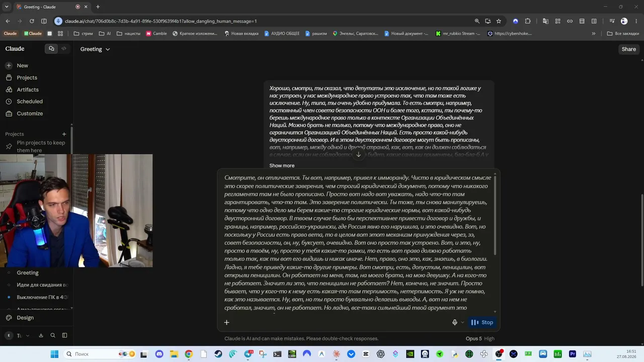Collapse sidebar with the panel icon
Image resolution: width=644 pixels, height=362 pixels.
[64, 335]
